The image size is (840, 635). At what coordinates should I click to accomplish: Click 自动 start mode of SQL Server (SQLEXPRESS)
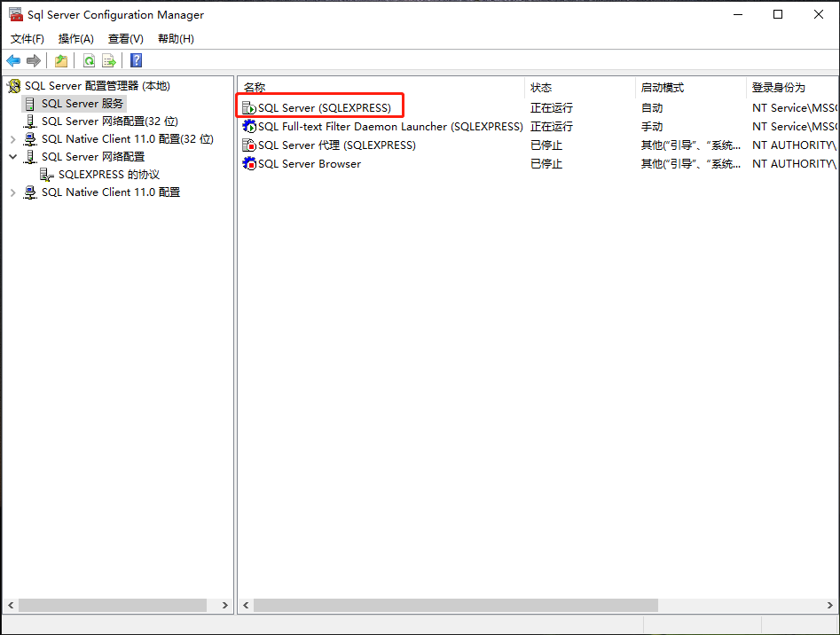(652, 108)
